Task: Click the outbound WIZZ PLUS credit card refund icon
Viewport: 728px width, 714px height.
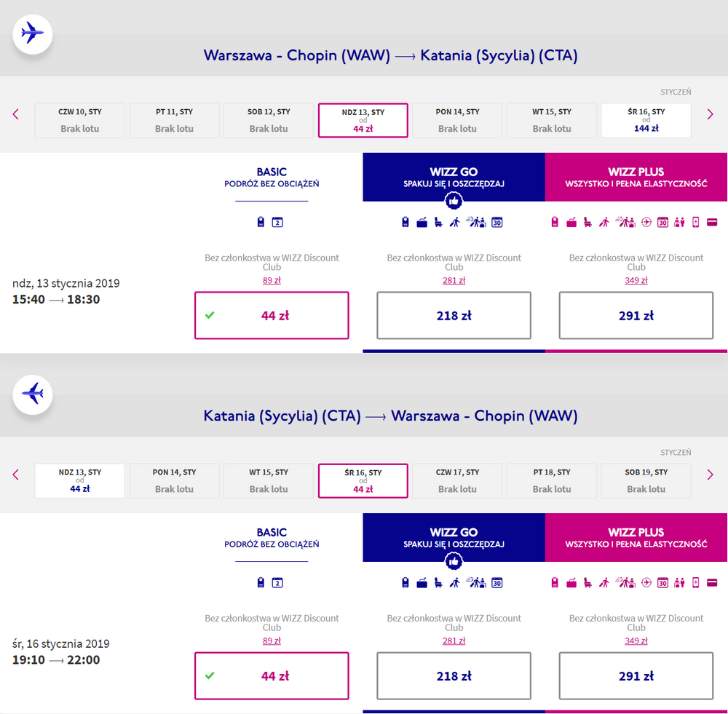Action: point(712,223)
